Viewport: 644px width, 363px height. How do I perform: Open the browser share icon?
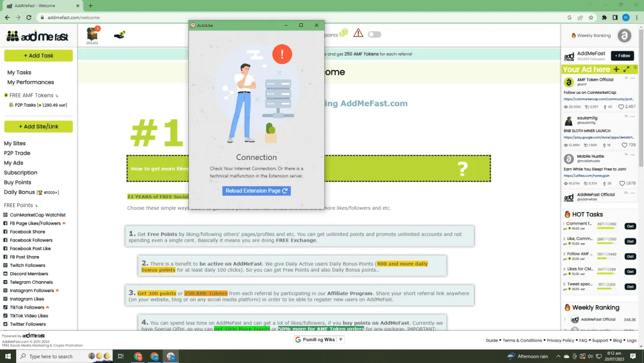click(x=580, y=17)
